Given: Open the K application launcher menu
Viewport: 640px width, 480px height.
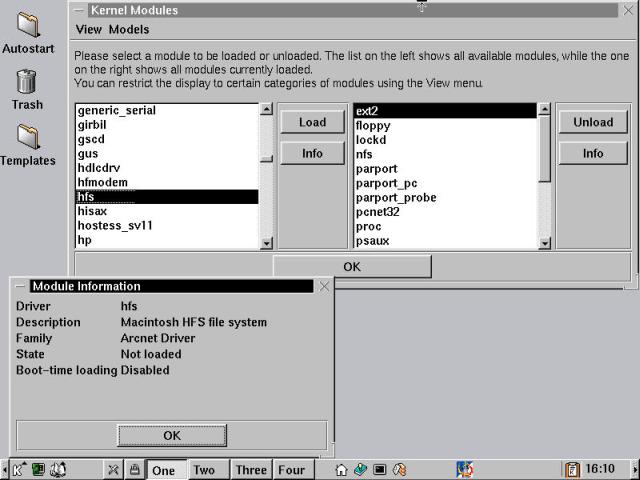Looking at the screenshot, I should (18, 469).
